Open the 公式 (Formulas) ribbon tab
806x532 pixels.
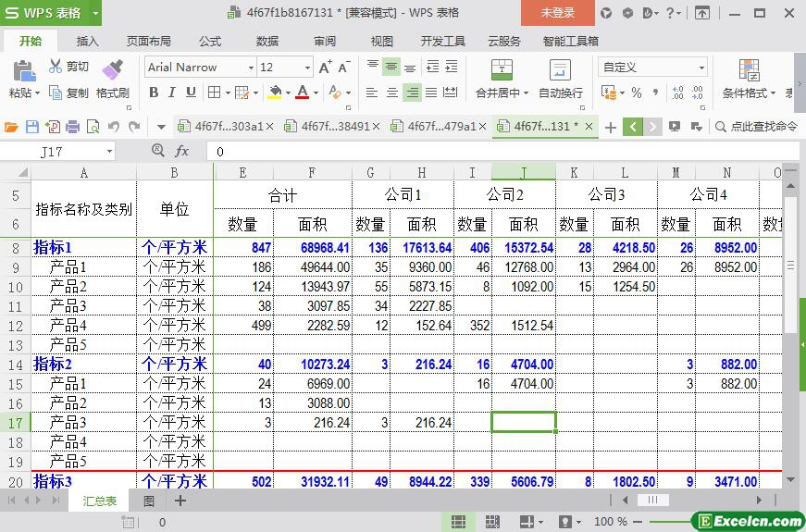210,42
